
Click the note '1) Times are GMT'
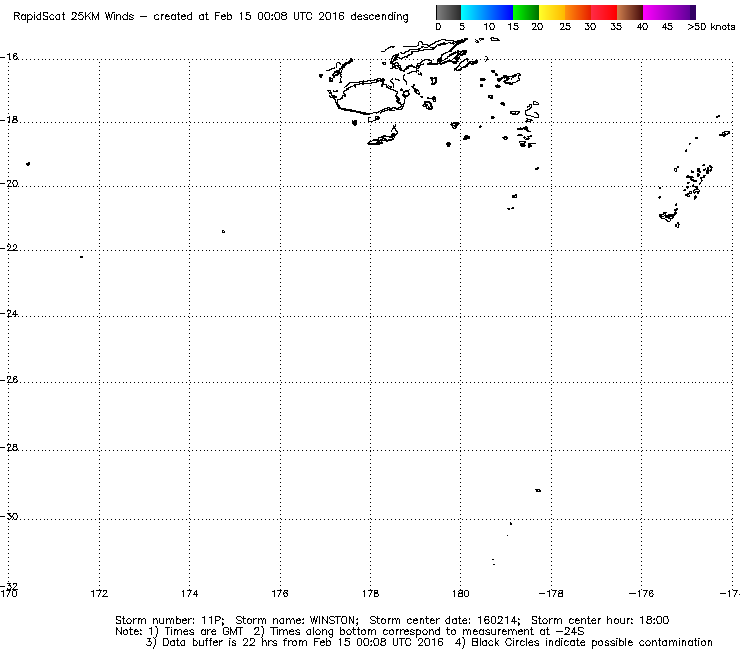(x=195, y=632)
